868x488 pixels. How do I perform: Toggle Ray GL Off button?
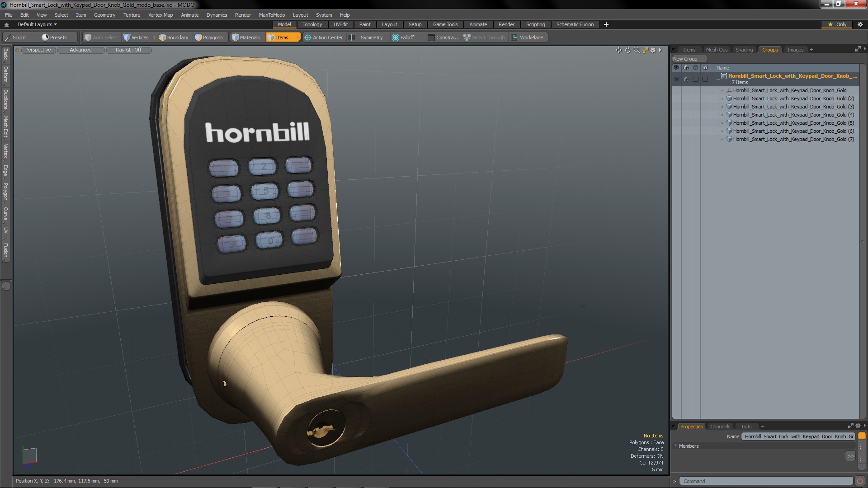tap(128, 50)
